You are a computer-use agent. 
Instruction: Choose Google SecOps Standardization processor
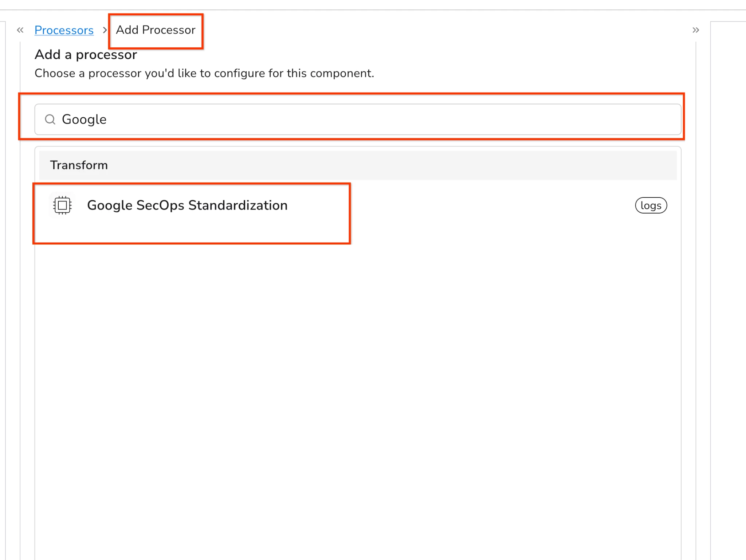click(x=187, y=205)
